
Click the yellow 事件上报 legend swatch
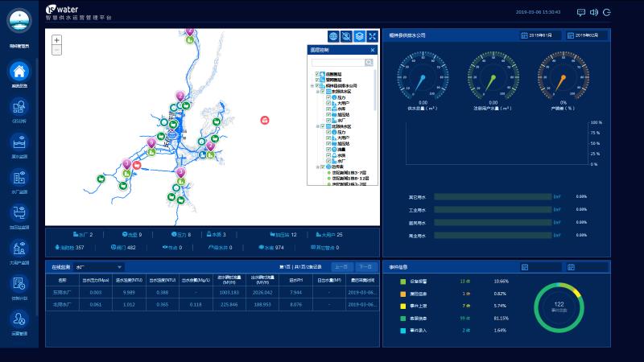tap(403, 306)
